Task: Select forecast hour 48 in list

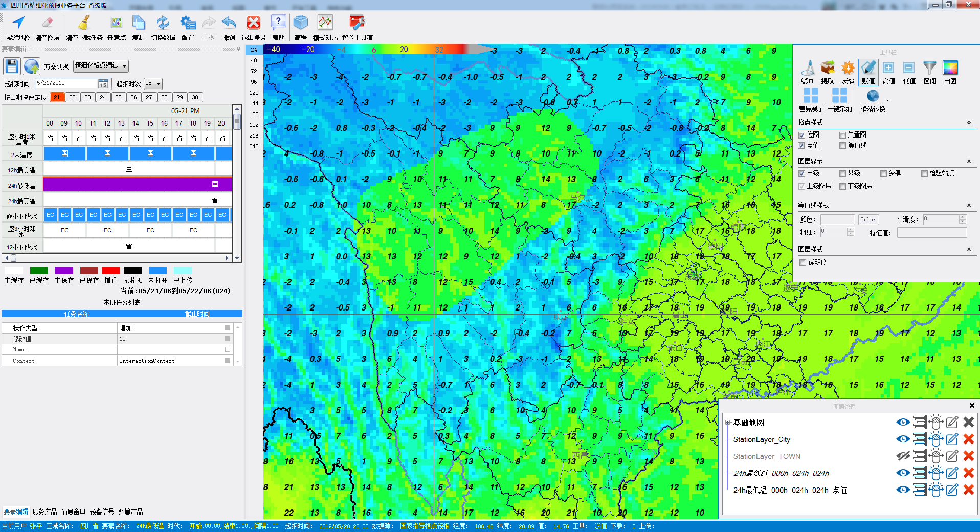Action: click(x=254, y=60)
